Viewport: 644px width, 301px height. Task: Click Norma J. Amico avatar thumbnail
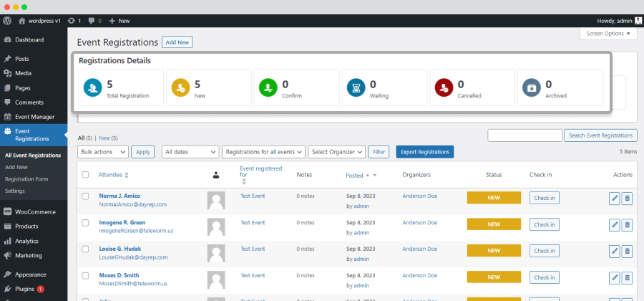coord(216,200)
